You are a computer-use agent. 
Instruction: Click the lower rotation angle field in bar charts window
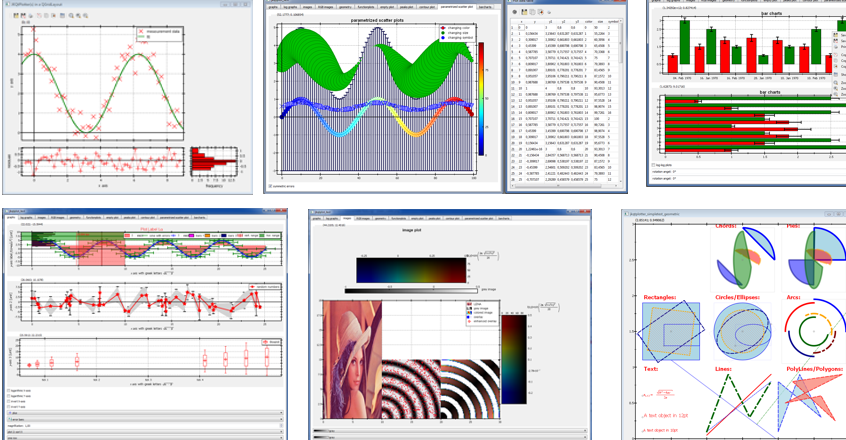pyautogui.click(x=749, y=178)
